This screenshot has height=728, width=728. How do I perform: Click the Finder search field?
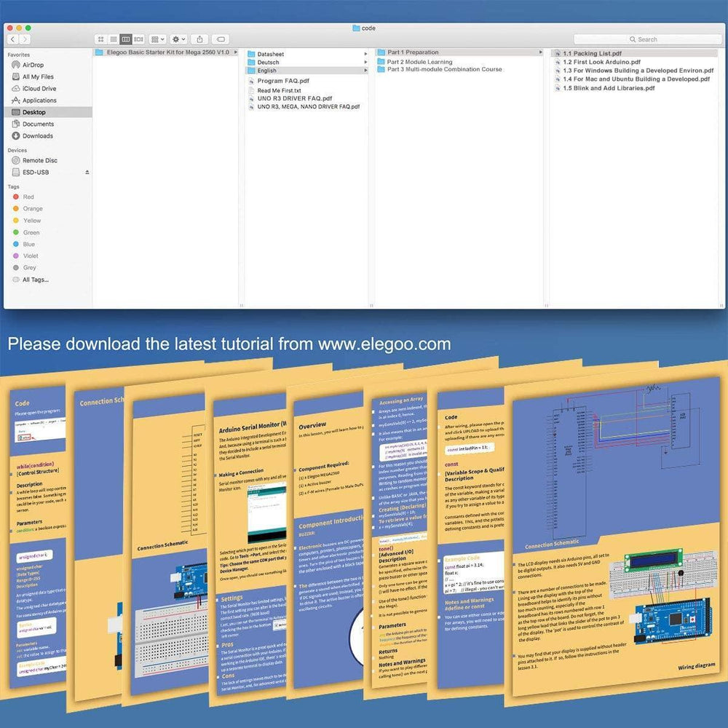click(646, 39)
